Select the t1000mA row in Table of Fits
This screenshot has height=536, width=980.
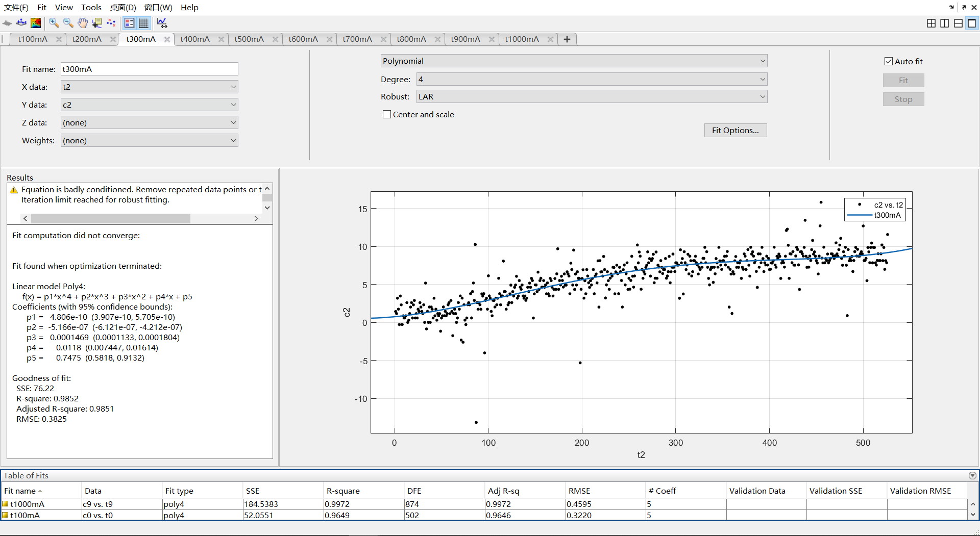point(484,504)
